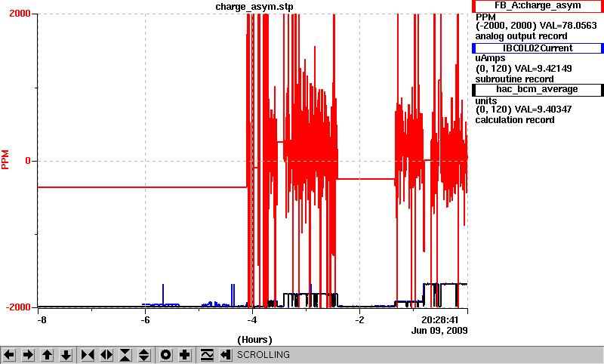Zoom out on the vertical axis with up-down triangles icon
This screenshot has height=364, width=604.
click(x=144, y=354)
